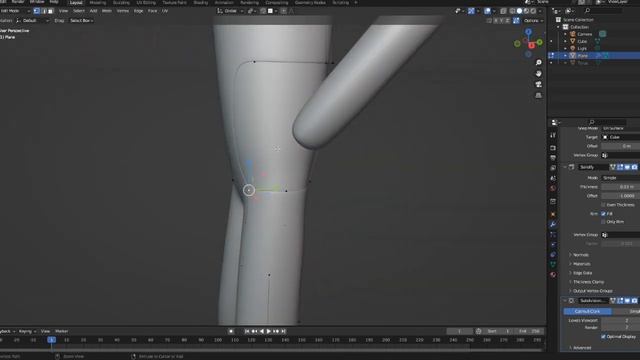Open the Physics properties tab icon
The height and width of the screenshot is (360, 640).
click(553, 244)
